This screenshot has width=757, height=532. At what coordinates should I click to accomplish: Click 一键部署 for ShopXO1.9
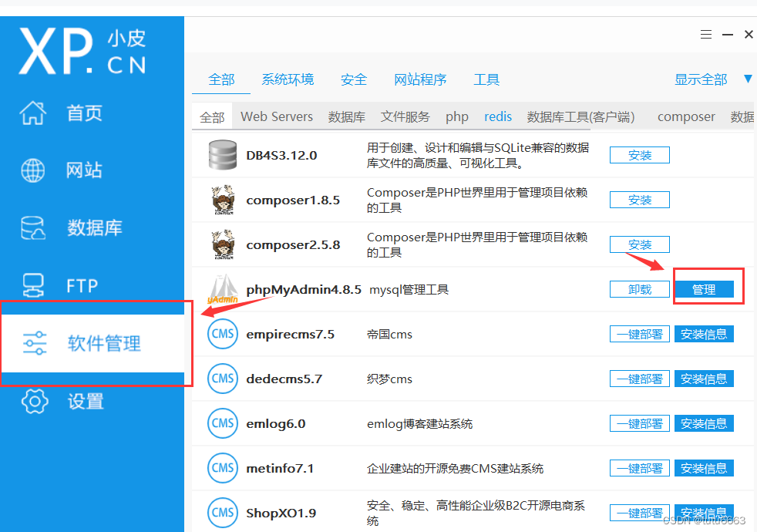pos(640,513)
